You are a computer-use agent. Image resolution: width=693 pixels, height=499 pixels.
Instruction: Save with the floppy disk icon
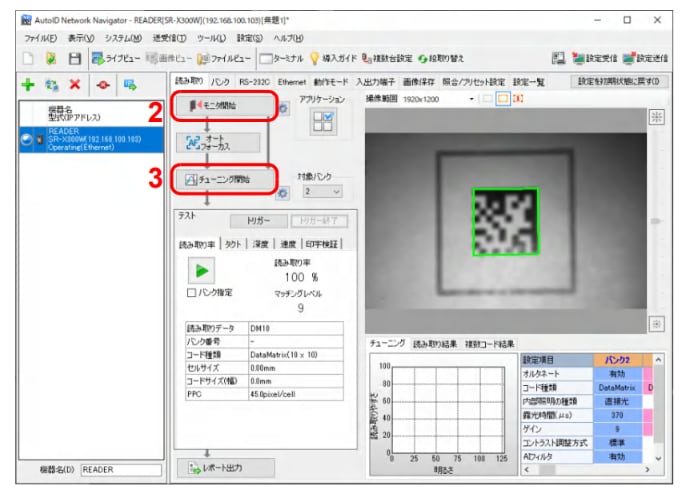tap(75, 58)
